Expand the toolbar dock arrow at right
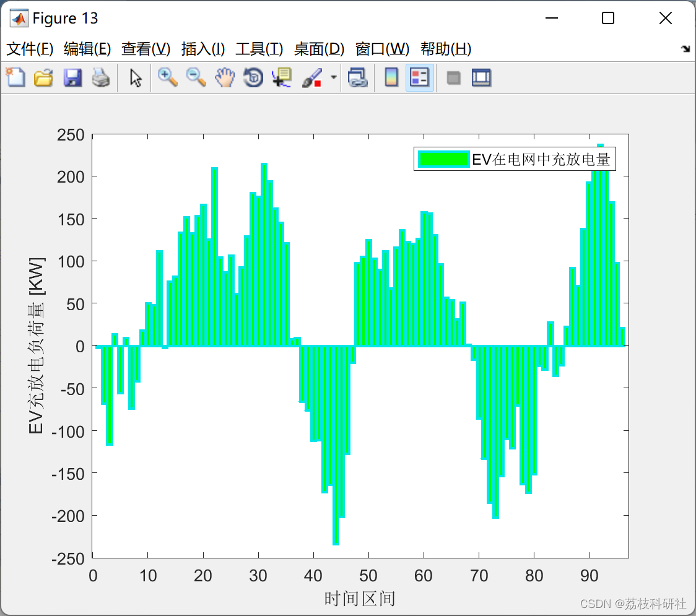696x616 pixels. pos(686,49)
